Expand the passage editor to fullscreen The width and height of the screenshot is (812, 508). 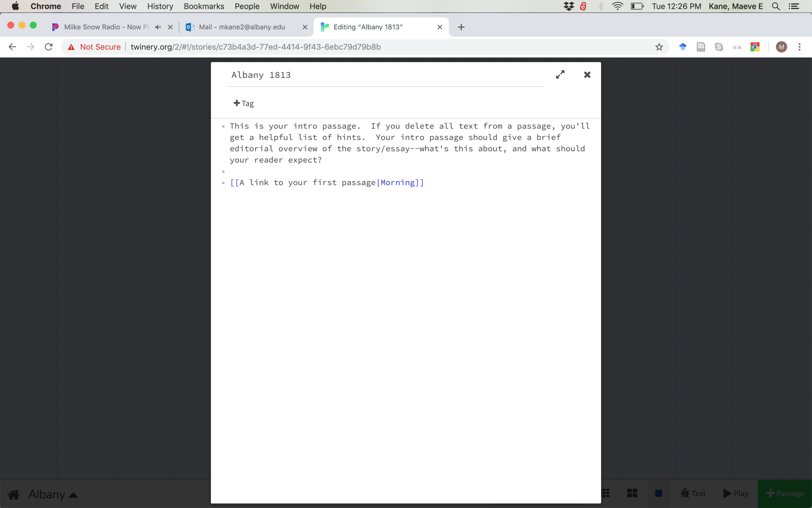(560, 75)
